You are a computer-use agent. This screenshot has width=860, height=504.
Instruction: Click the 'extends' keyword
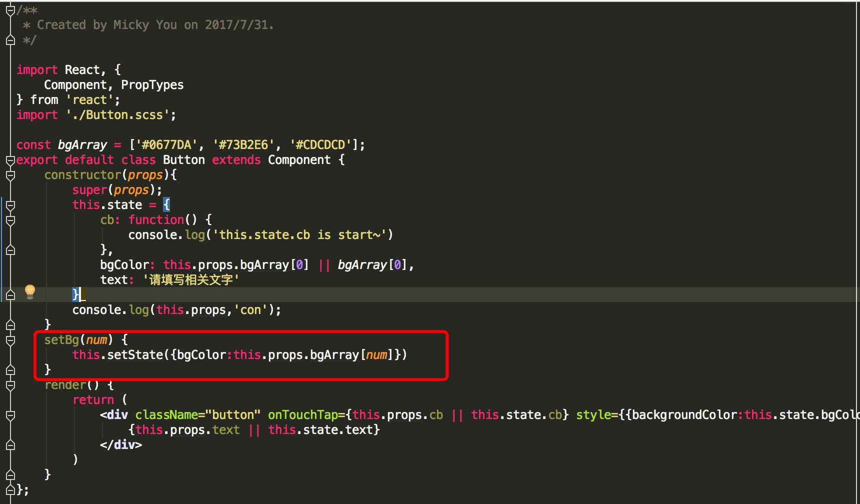coord(236,160)
